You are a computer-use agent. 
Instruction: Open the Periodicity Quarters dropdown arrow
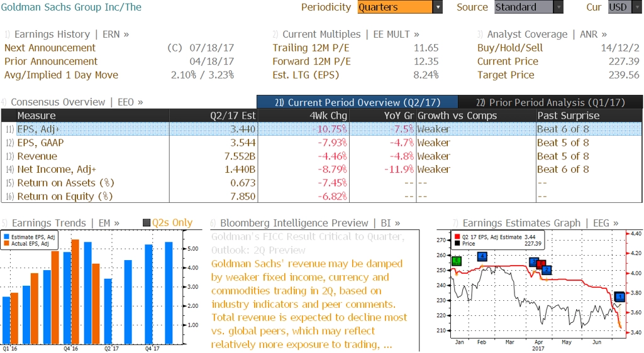tap(438, 7)
